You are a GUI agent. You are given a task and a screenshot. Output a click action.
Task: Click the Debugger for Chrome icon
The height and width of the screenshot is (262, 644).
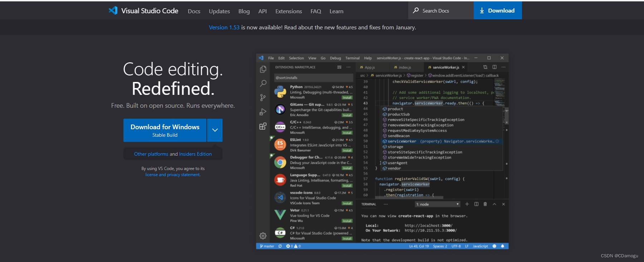point(280,162)
